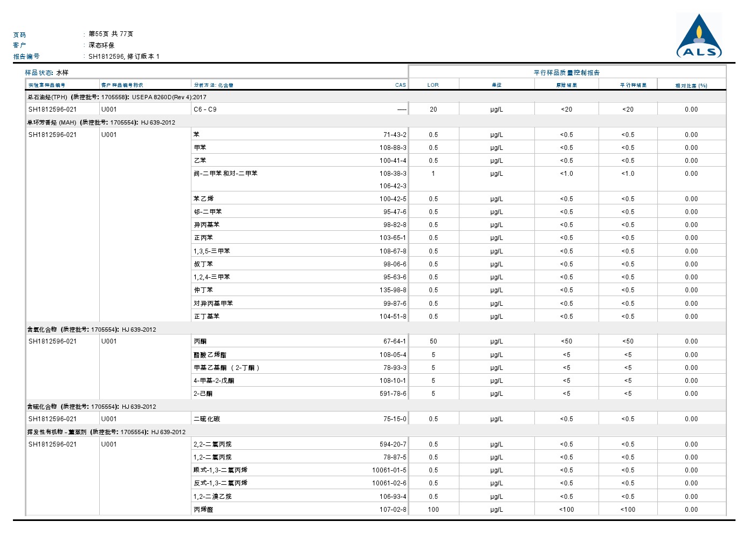The image size is (756, 535).
Task: Select report number SH1812596, 修订版本 1
Action: 124,57
